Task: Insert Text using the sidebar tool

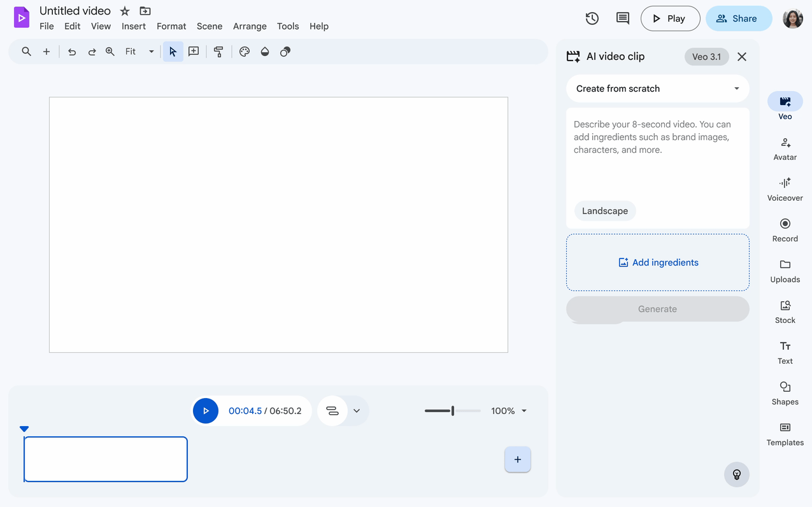Action: coord(785,351)
